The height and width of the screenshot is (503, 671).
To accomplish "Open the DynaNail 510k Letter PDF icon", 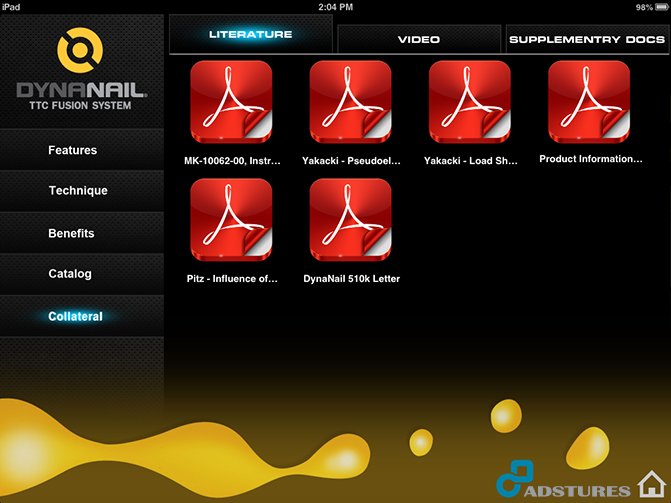I will pos(350,220).
